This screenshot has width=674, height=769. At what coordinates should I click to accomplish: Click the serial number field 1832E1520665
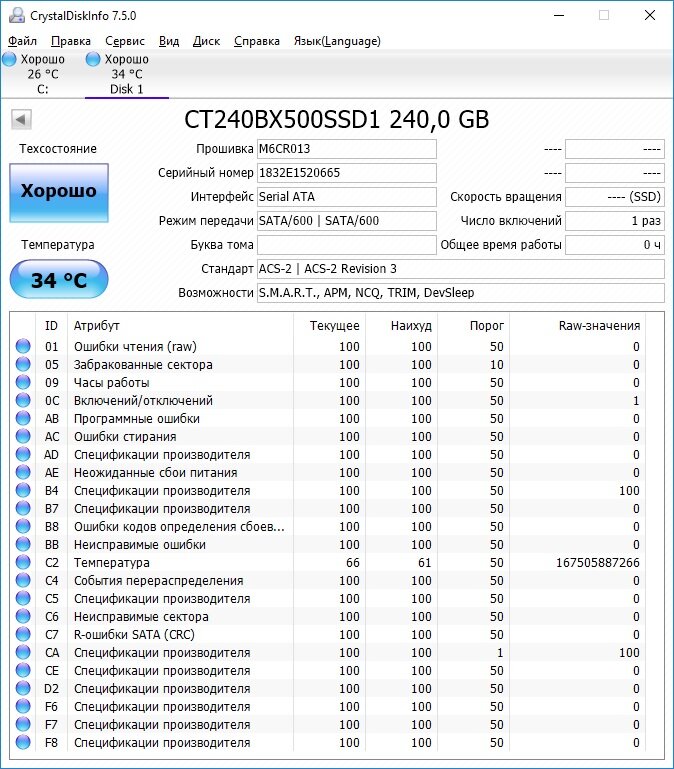tap(347, 173)
